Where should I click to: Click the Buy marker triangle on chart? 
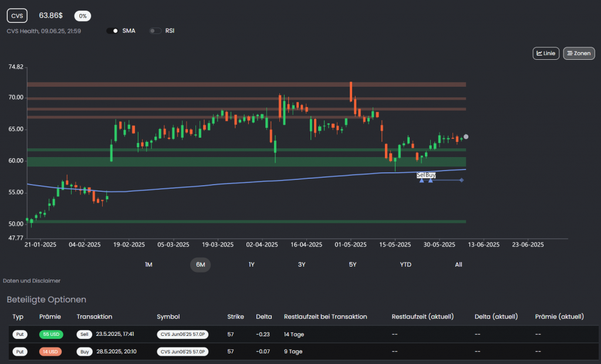click(x=430, y=181)
